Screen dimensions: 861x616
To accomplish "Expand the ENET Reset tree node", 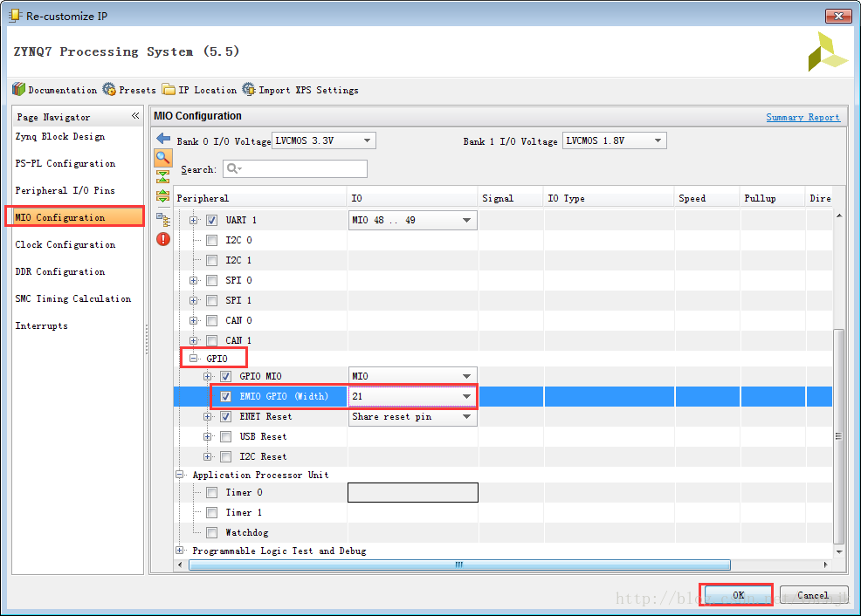I will [x=207, y=417].
